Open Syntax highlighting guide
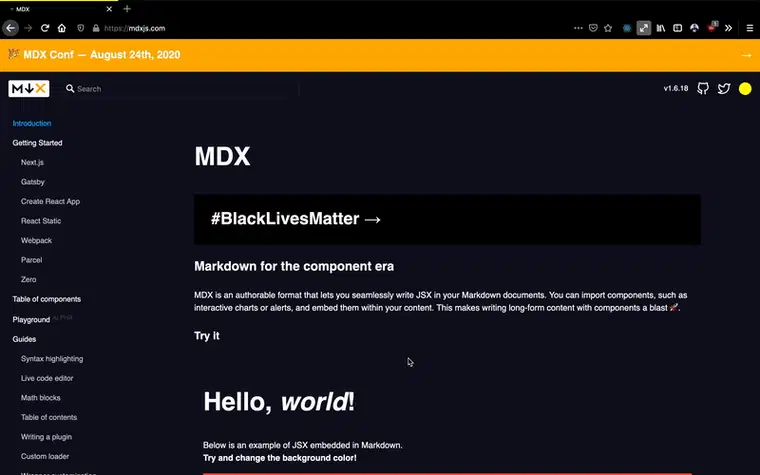Screen dimensions: 760x475 tap(52, 359)
